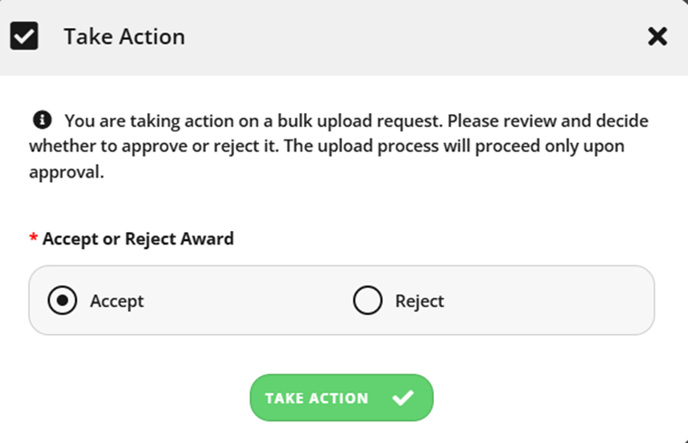Click the word 'approval.' in the message
688x443 pixels.
[67, 172]
